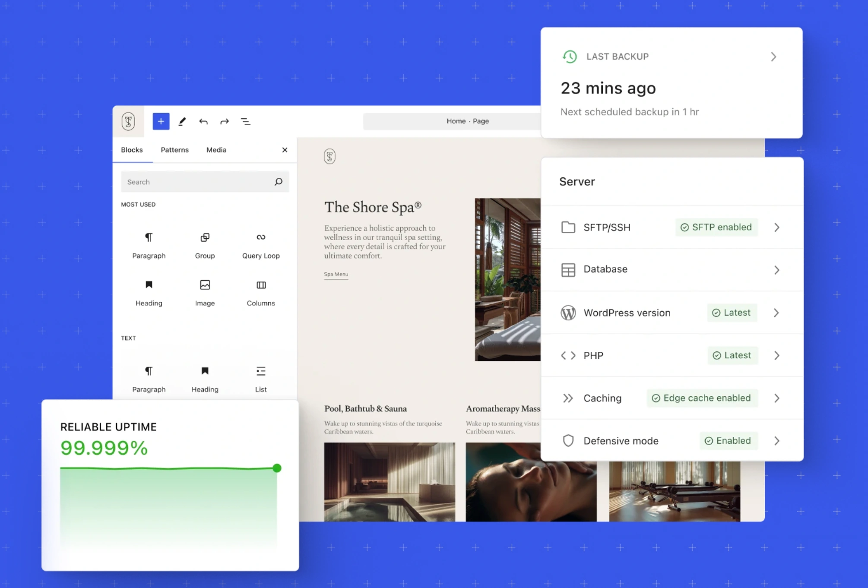The image size is (868, 588).
Task: Enable Defensive mode toggle badge
Action: (729, 441)
